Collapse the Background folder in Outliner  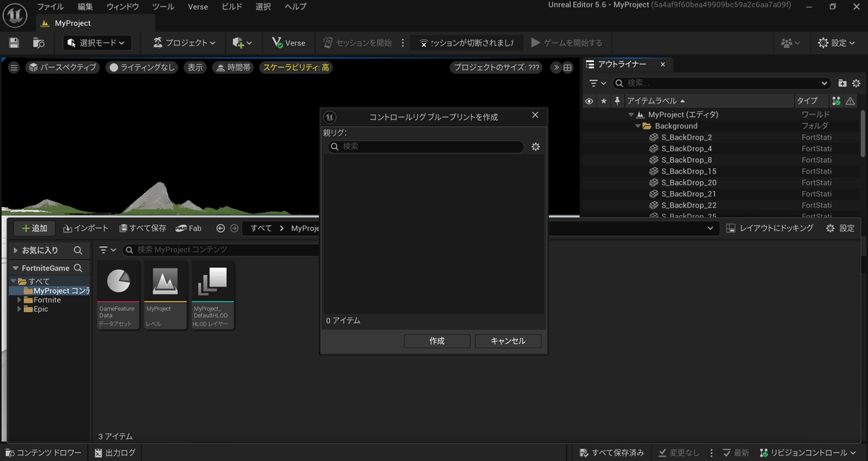(638, 126)
